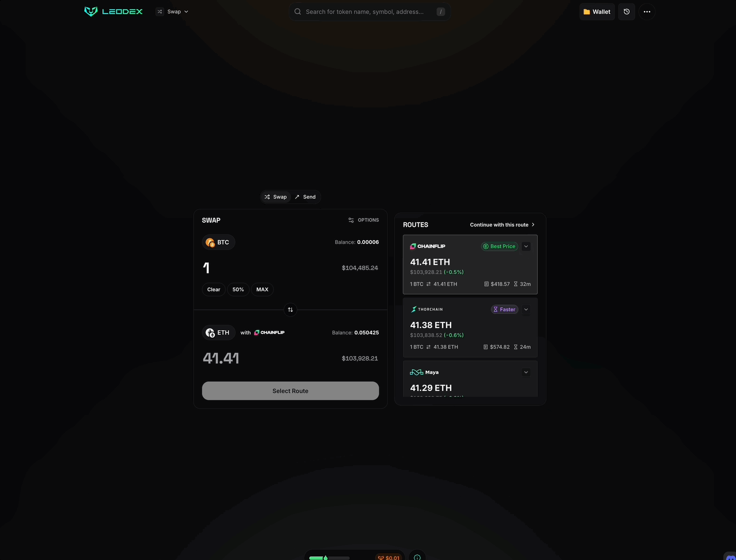Click the info icon at bottom bar
736x560 pixels.
coord(417,556)
